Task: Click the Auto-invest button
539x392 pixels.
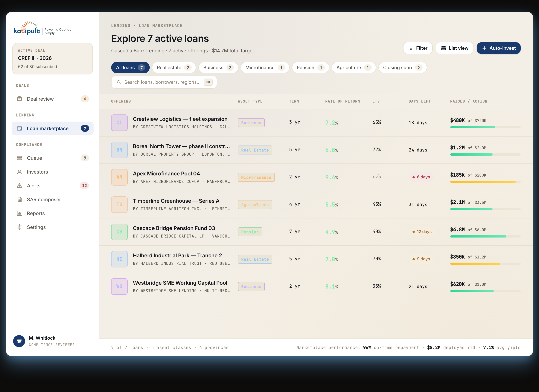Action: (x=499, y=48)
